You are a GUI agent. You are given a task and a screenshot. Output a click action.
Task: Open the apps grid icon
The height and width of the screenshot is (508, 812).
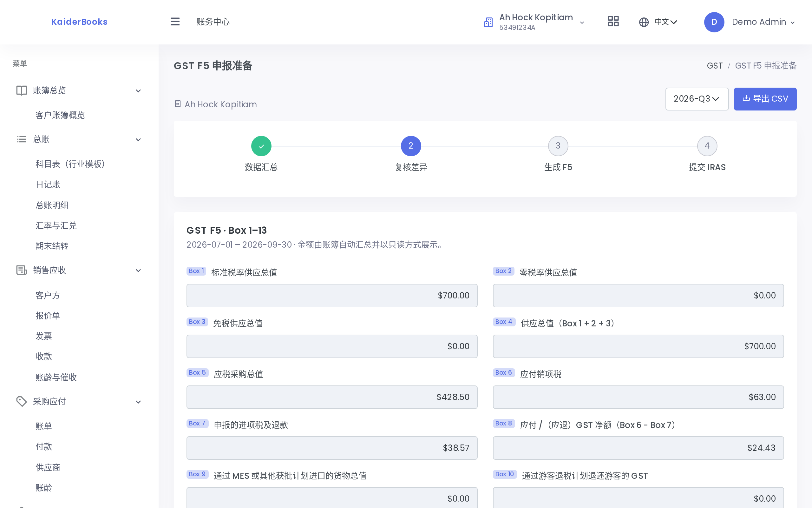click(x=613, y=22)
